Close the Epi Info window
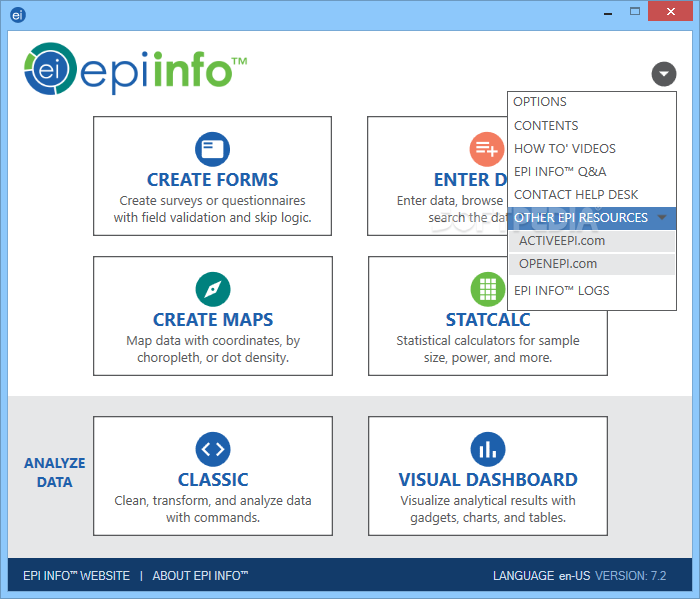The height and width of the screenshot is (599, 700). coord(671,12)
